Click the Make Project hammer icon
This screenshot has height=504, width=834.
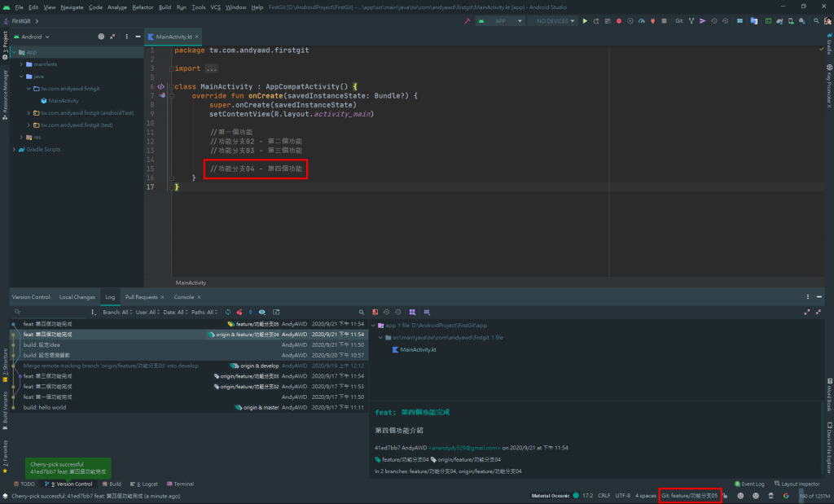click(467, 21)
